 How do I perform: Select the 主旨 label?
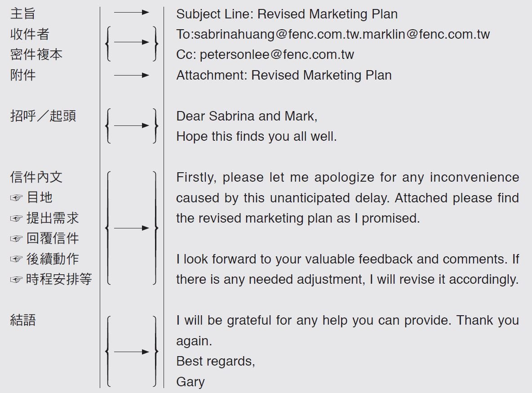23,13
